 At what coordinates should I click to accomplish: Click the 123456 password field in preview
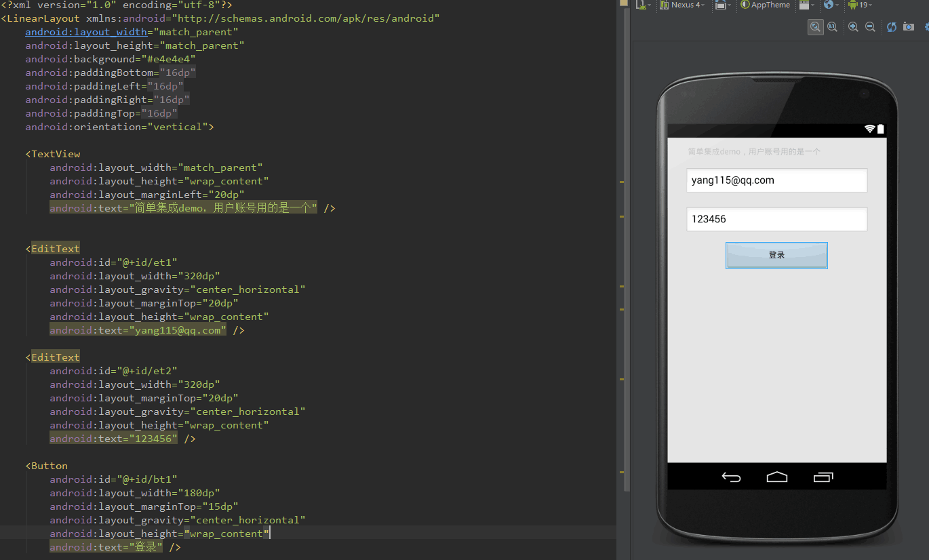(776, 219)
